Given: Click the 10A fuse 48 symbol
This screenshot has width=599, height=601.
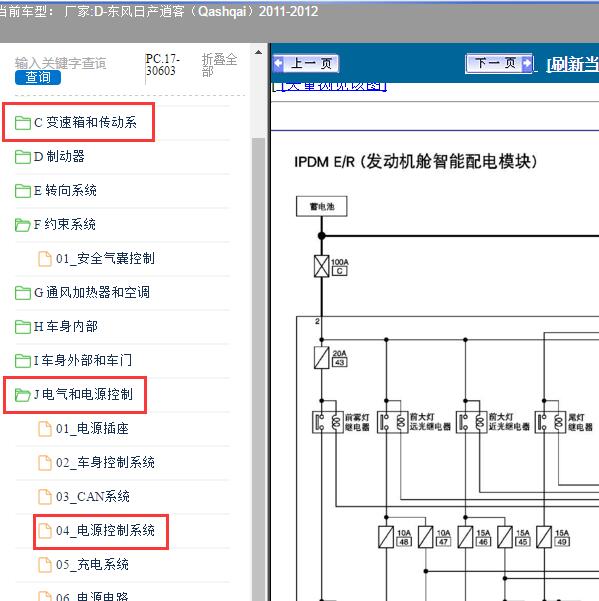Looking at the screenshot, I should click(x=386, y=537).
